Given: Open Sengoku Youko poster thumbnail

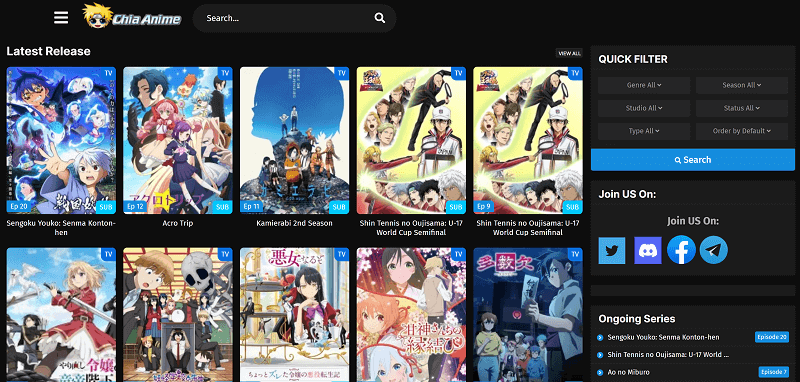Looking at the screenshot, I should coord(61,140).
